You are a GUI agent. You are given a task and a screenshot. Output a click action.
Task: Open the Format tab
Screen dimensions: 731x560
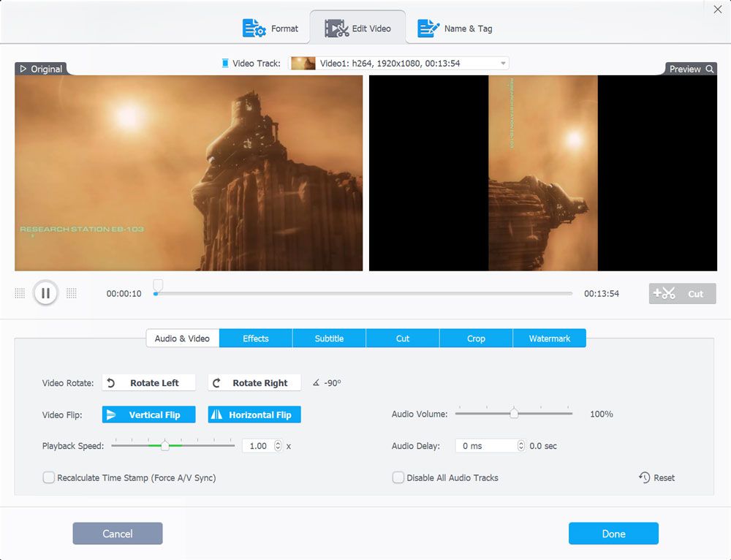pos(270,29)
